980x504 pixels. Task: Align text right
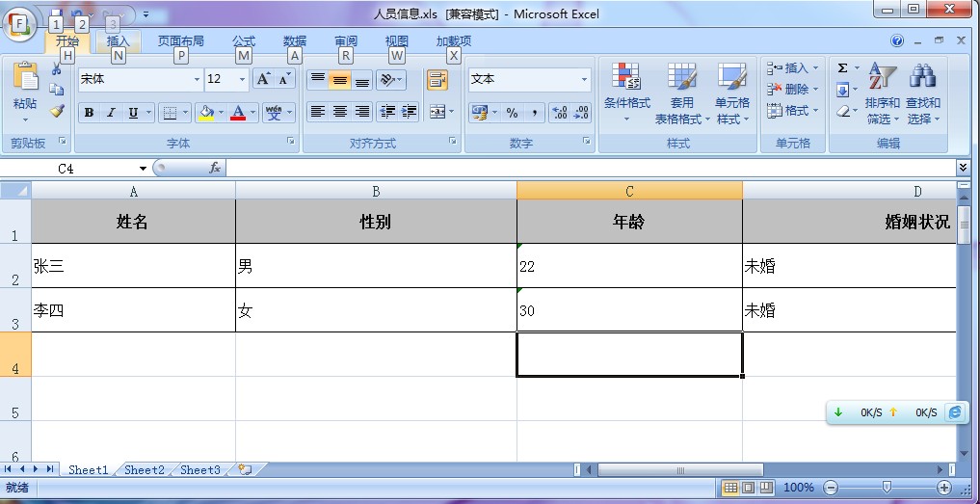362,112
